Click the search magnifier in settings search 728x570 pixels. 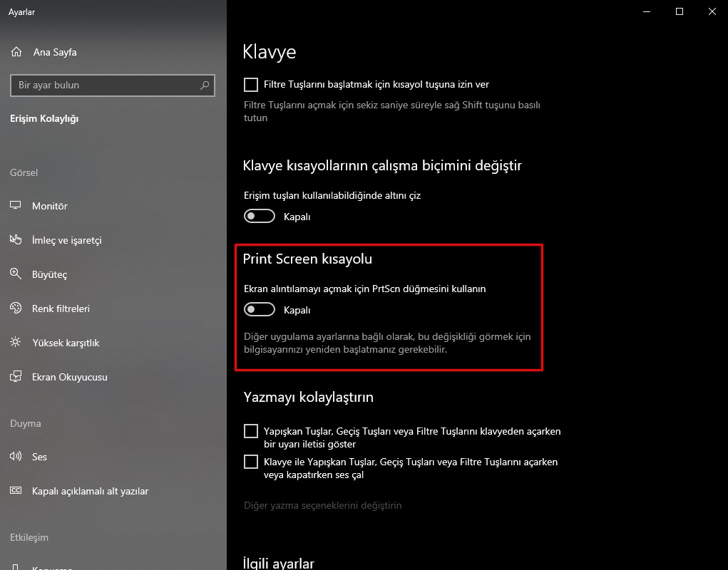pos(204,85)
